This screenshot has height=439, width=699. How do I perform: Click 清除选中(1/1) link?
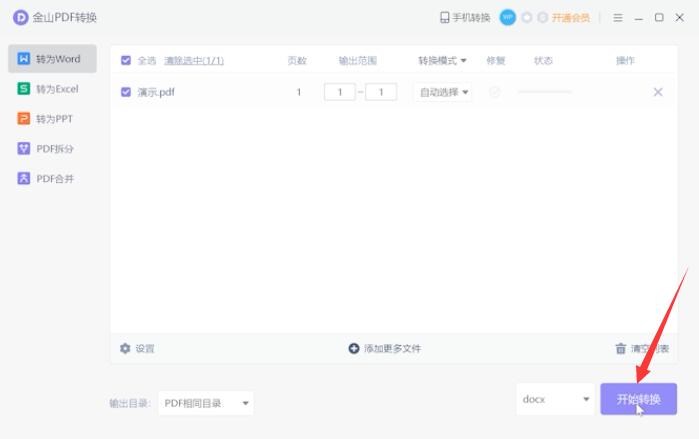point(194,60)
